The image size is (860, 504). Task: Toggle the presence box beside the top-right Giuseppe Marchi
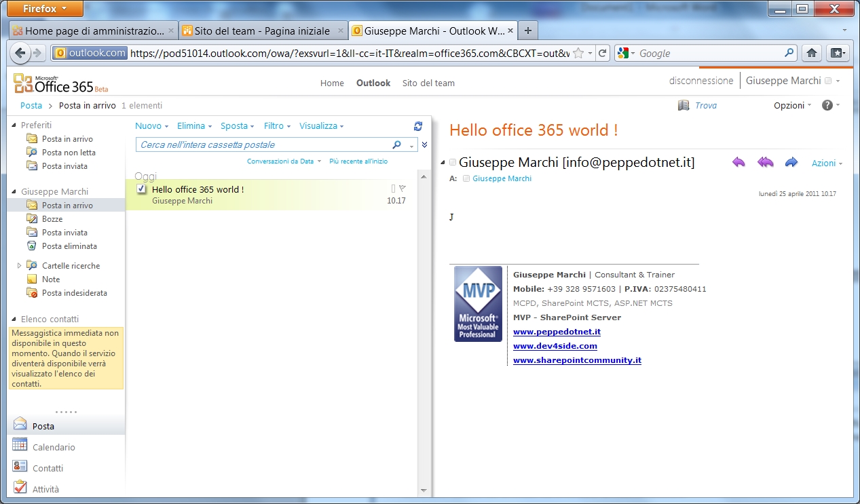(827, 81)
